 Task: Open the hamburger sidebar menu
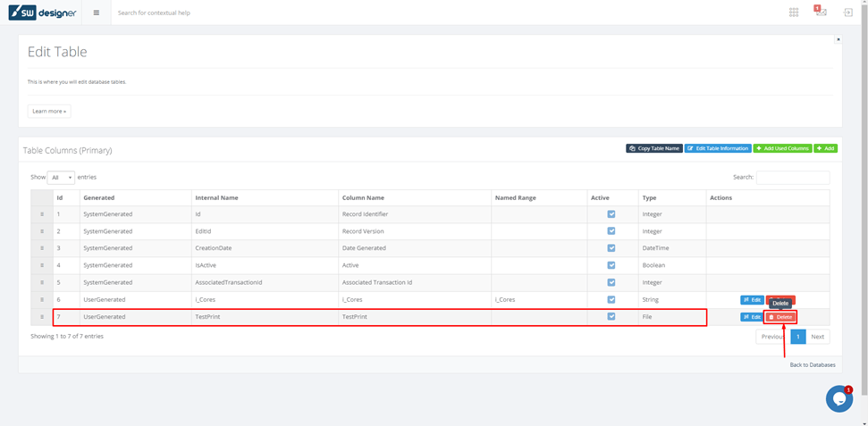tap(97, 13)
